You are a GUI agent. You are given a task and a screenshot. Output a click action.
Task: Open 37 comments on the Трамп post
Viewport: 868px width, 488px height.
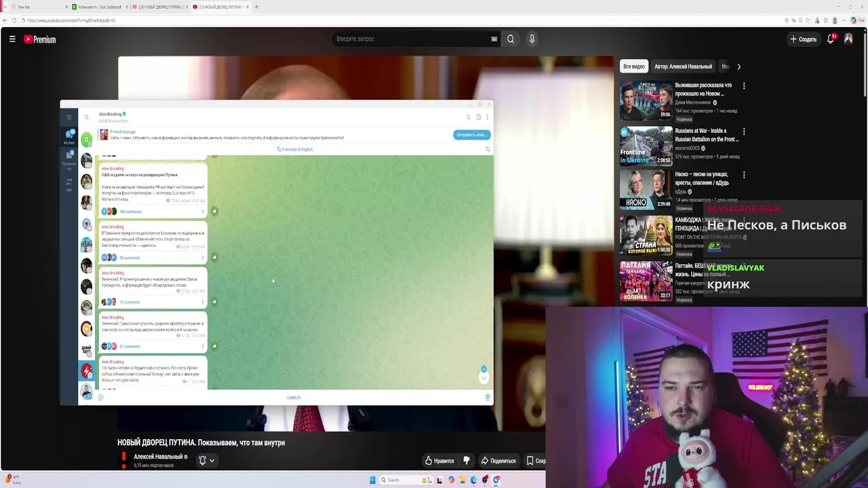[153, 346]
